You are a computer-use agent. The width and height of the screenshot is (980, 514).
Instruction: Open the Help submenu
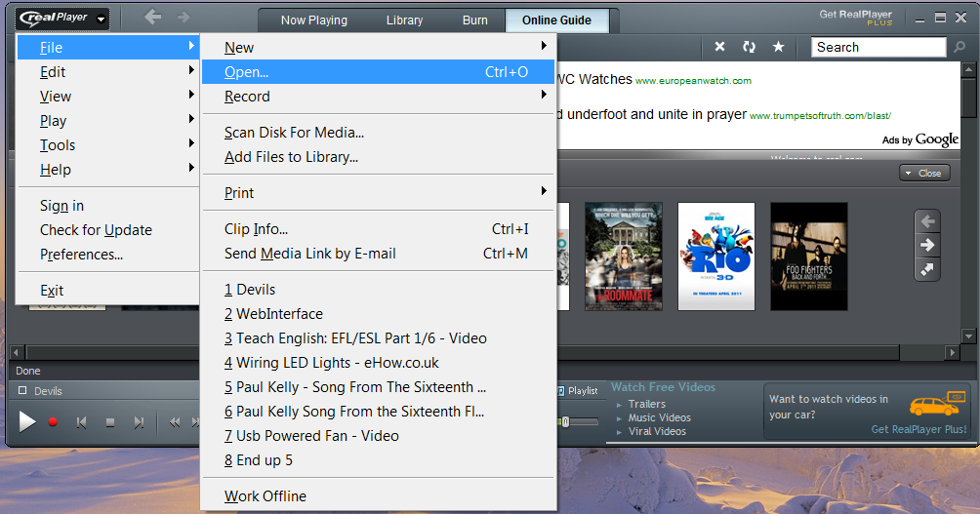click(x=107, y=170)
